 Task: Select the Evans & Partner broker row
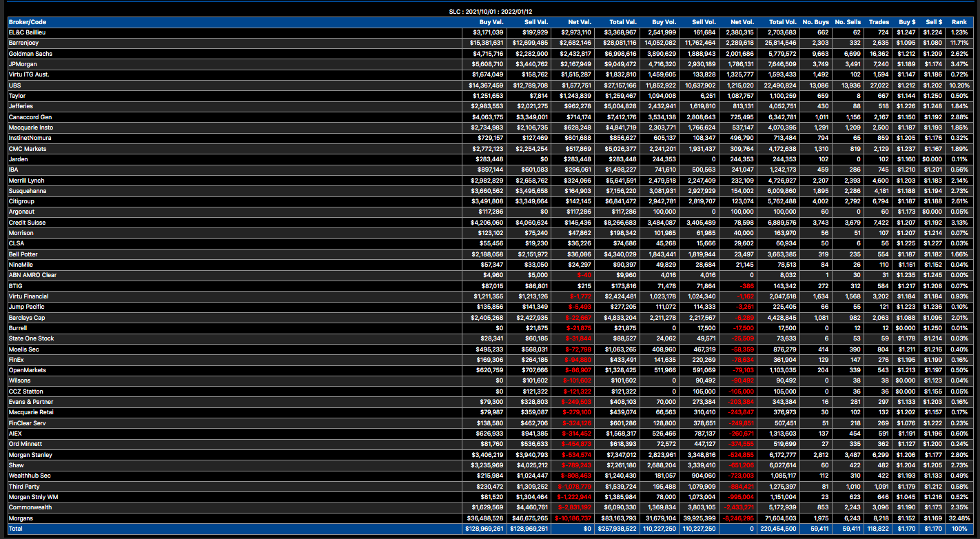click(489, 402)
